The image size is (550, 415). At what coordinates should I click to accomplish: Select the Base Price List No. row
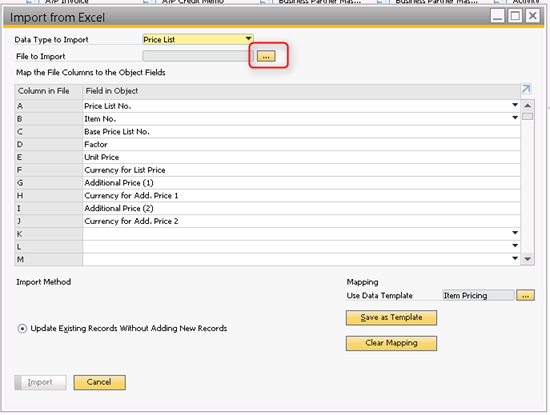tap(301, 132)
